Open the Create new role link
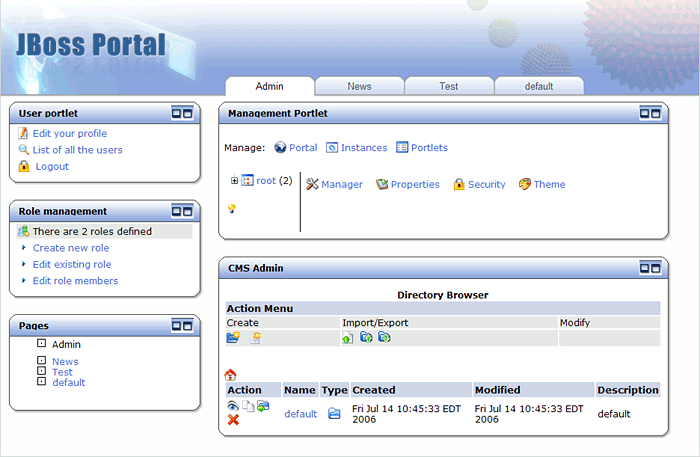This screenshot has height=457, width=700. point(71,248)
